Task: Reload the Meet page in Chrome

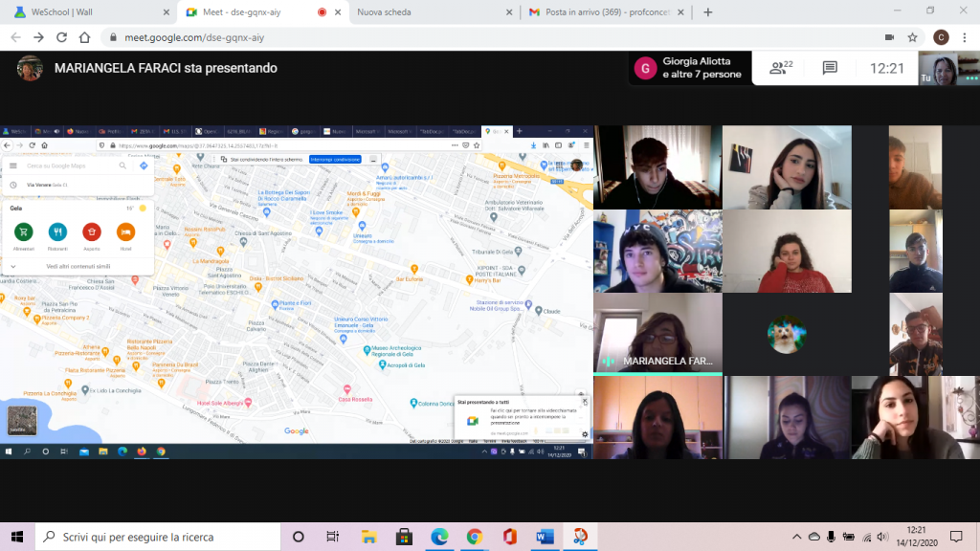Action: click(61, 37)
